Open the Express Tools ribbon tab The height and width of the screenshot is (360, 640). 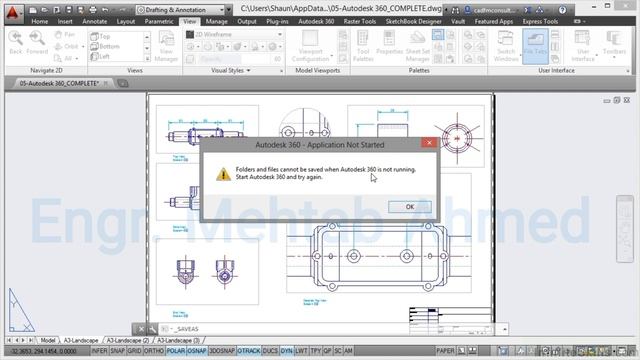(540, 21)
